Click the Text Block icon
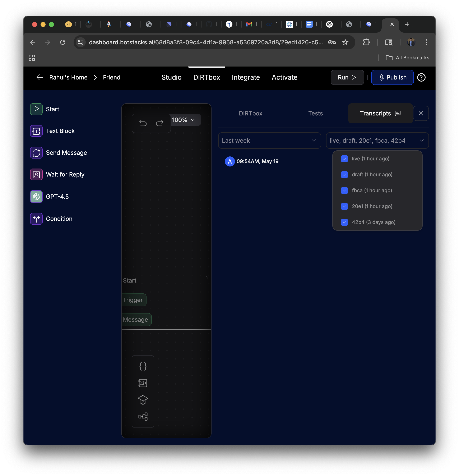 tap(36, 131)
